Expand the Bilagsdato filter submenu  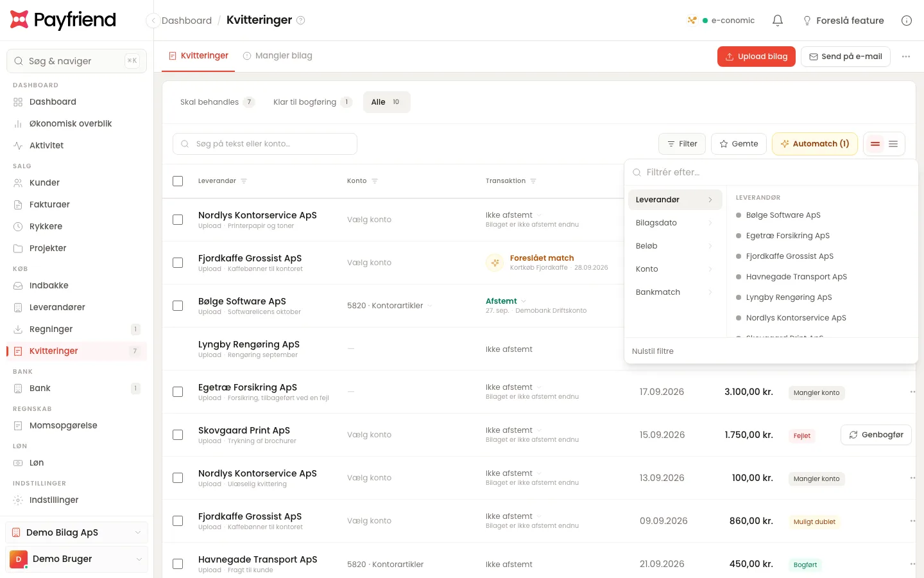tap(675, 223)
